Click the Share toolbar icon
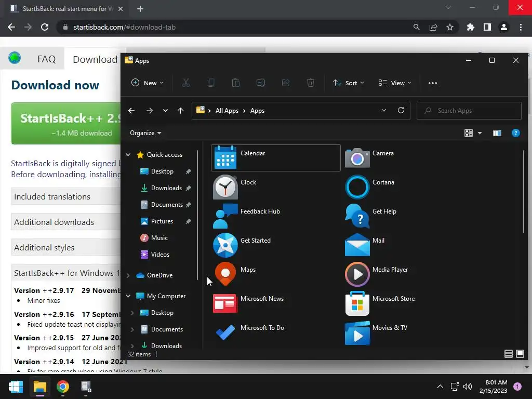The height and width of the screenshot is (399, 532). coord(286,83)
